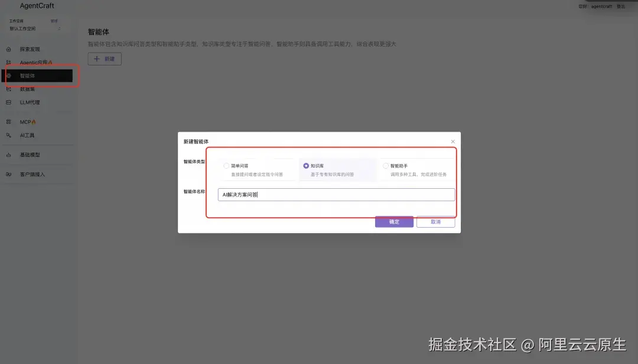Open the 数据集 section icon
Image resolution: width=638 pixels, height=364 pixels.
(7, 89)
